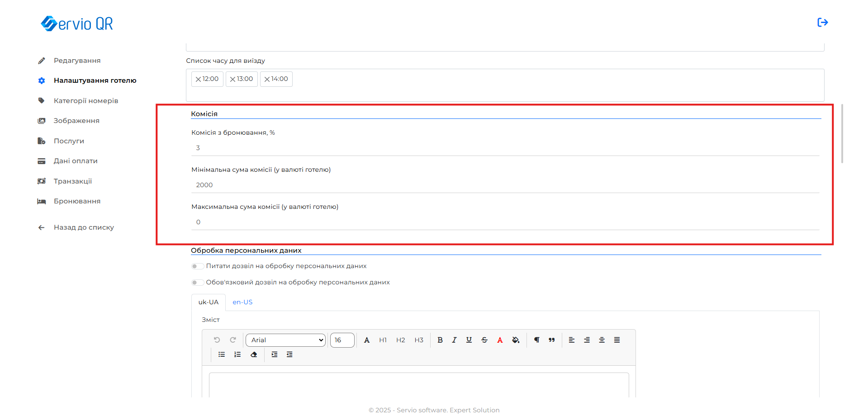
Task: Remove the 12:00 checkout time tag
Action: tap(198, 79)
